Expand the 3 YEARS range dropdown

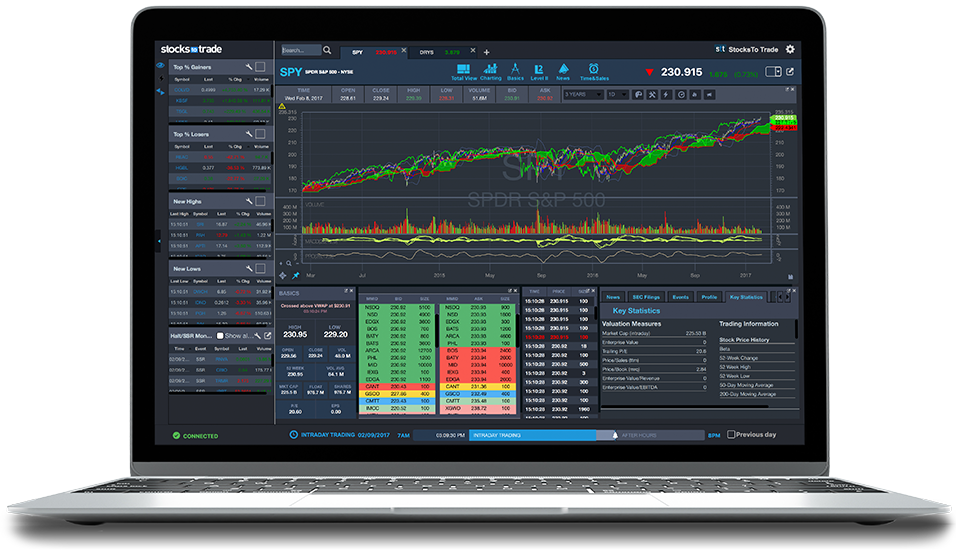582,94
